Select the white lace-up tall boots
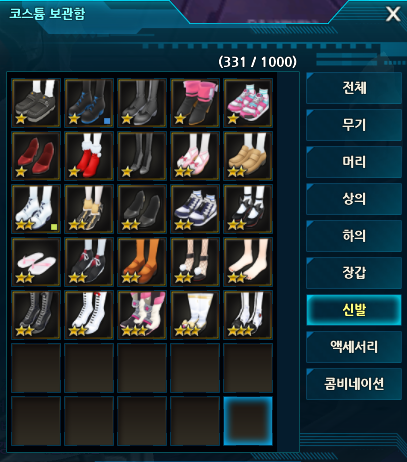 tap(89, 315)
